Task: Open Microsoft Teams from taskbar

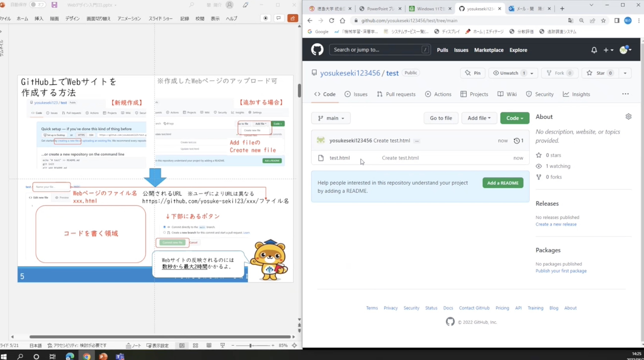Action: click(x=120, y=356)
